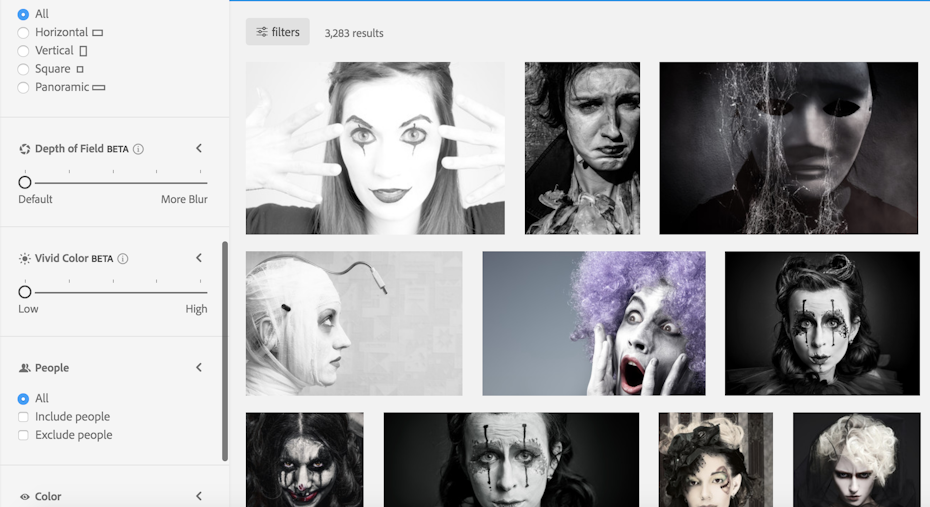The image size is (930, 507).
Task: Click the Panoramic orientation shape icon
Action: click(x=99, y=88)
